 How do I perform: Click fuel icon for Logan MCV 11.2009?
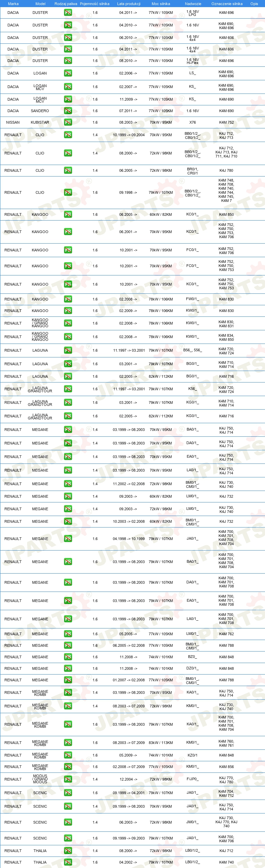point(68,99)
